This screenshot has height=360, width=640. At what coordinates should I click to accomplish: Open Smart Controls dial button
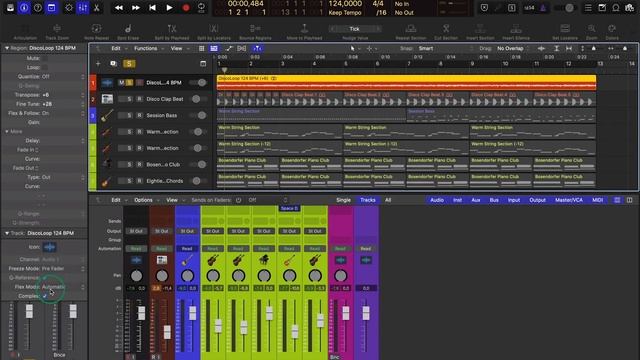coord(69,8)
